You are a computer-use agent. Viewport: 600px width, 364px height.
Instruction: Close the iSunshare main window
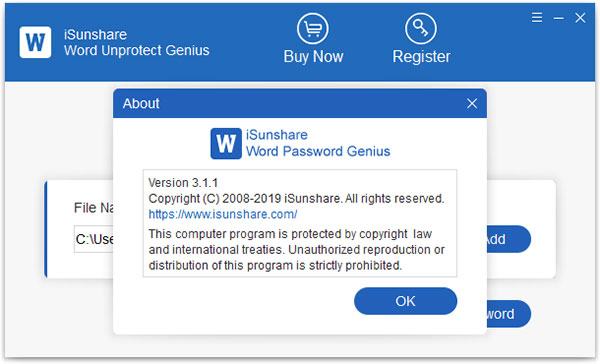point(580,18)
